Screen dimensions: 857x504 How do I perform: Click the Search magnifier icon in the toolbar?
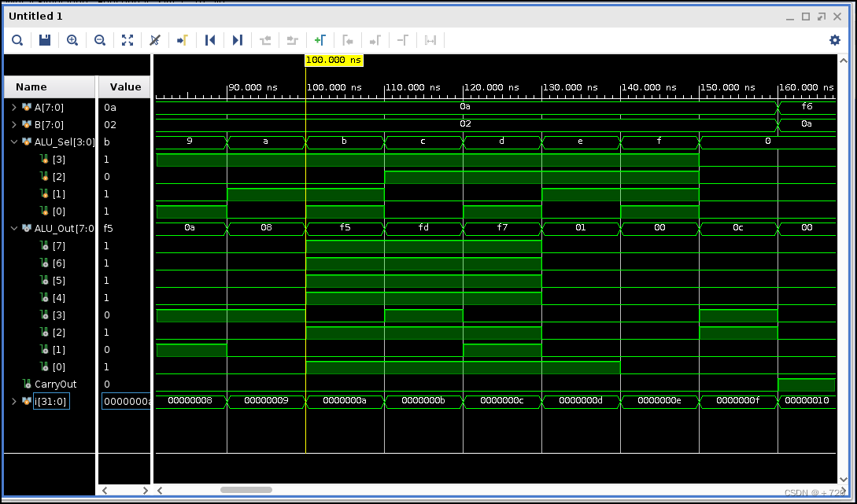pos(17,40)
